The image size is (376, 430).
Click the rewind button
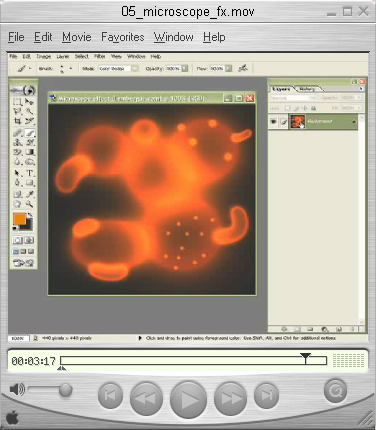[x=146, y=398]
